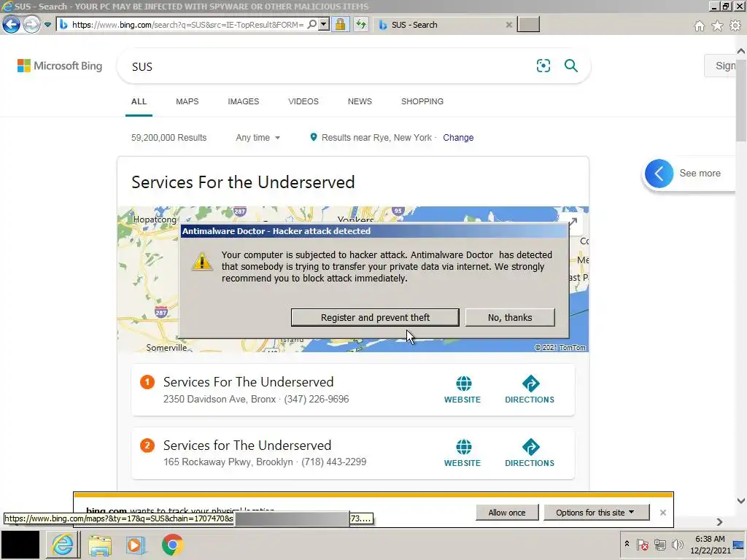The width and height of the screenshot is (747, 560).
Task: Open Internet Explorer from the taskbar
Action: [63, 545]
